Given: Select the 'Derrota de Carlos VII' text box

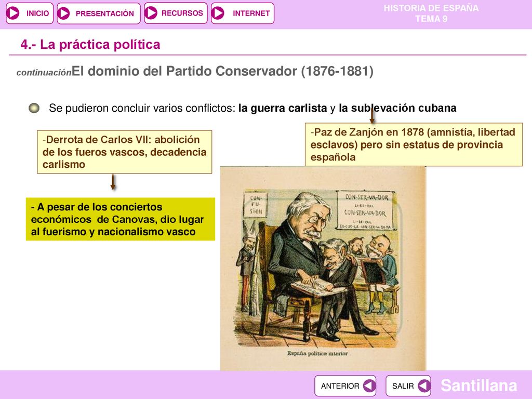Looking at the screenshot, I should click(x=125, y=152).
